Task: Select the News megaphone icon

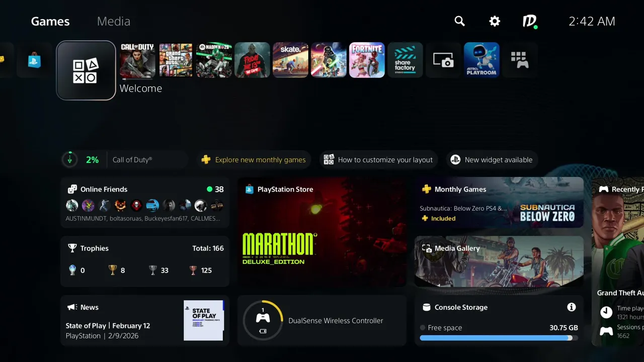Action: (x=72, y=307)
